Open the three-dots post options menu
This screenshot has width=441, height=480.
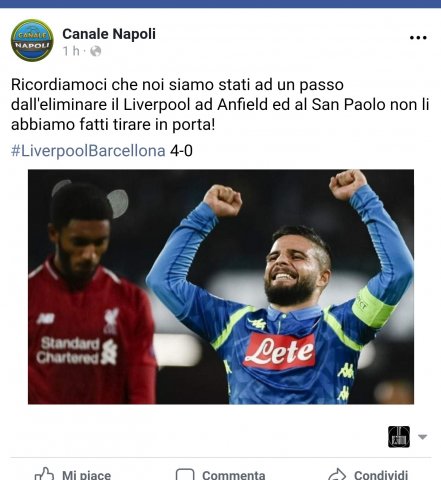pos(418,38)
